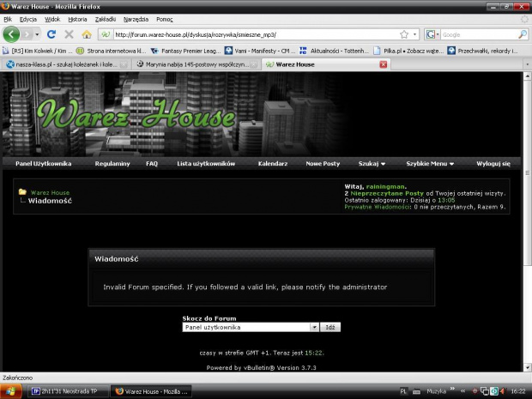
Task: Open the Szukaj dropdown menu
Action: [x=372, y=163]
